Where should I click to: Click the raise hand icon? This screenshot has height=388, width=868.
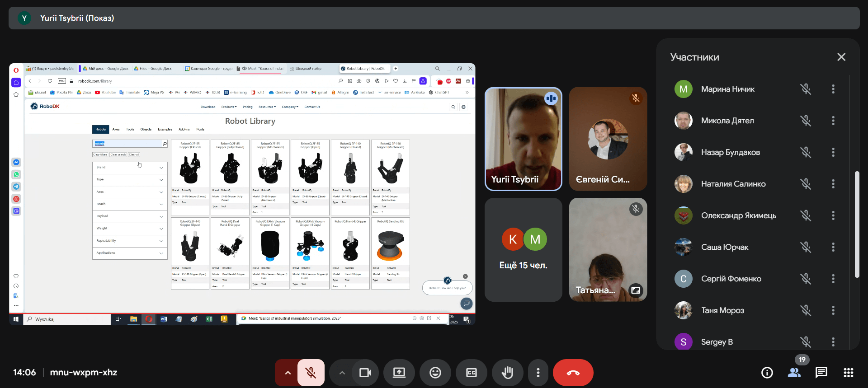pos(507,373)
